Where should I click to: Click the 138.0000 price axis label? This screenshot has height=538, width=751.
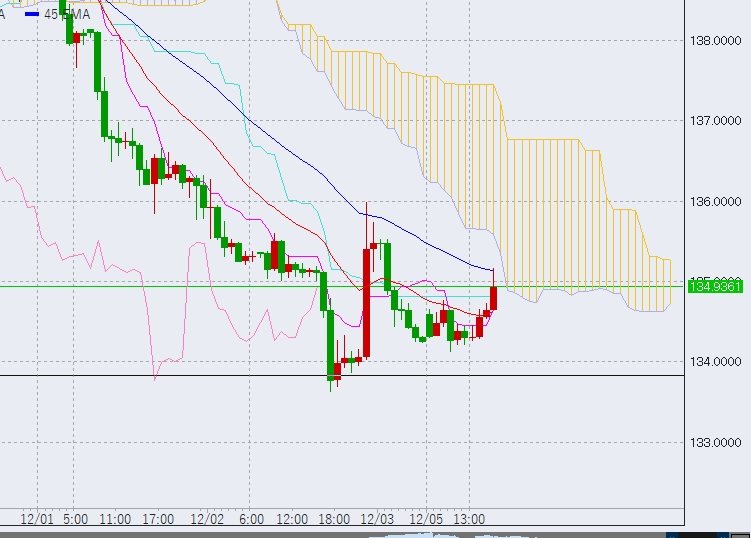(x=716, y=40)
